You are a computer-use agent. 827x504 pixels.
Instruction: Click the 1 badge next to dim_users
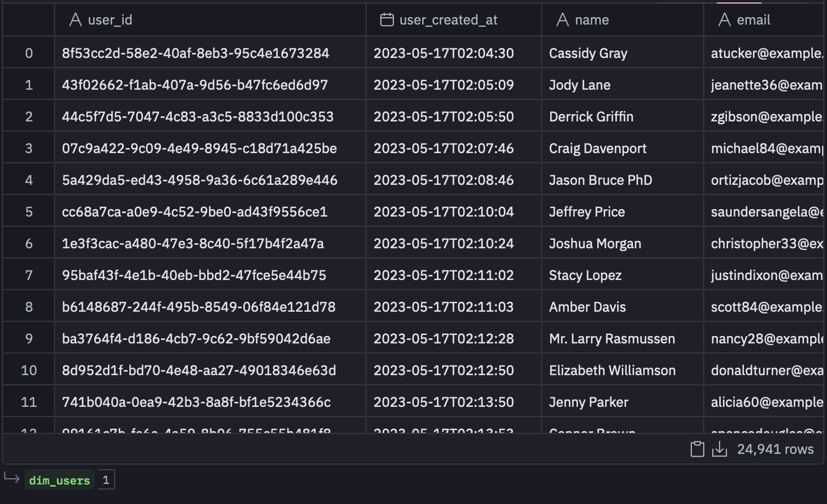point(106,480)
